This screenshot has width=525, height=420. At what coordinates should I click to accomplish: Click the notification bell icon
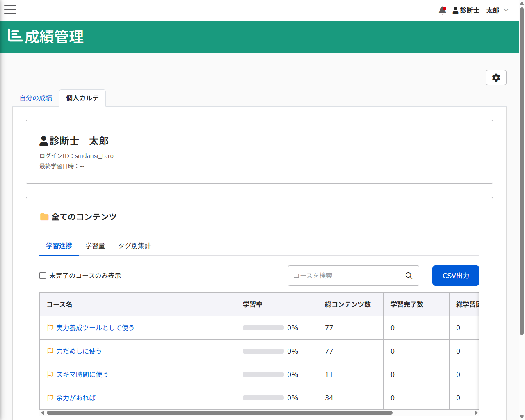(442, 10)
